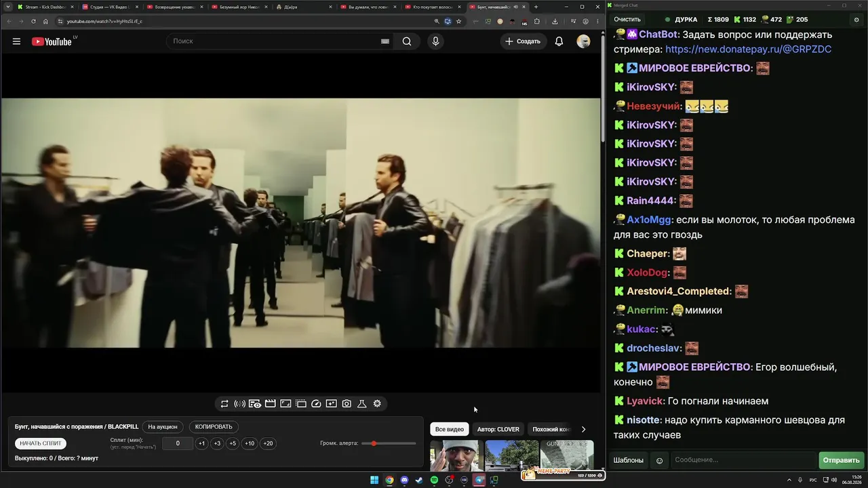Image resolution: width=868 pixels, height=488 pixels.
Task: Open chat settings gear in Merged Chat
Action: pos(857,20)
